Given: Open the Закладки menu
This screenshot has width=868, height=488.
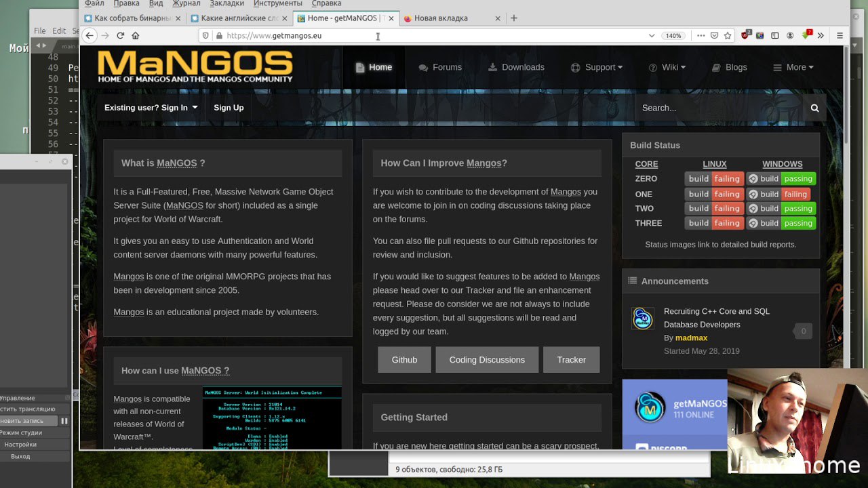Looking at the screenshot, I should (x=226, y=3).
